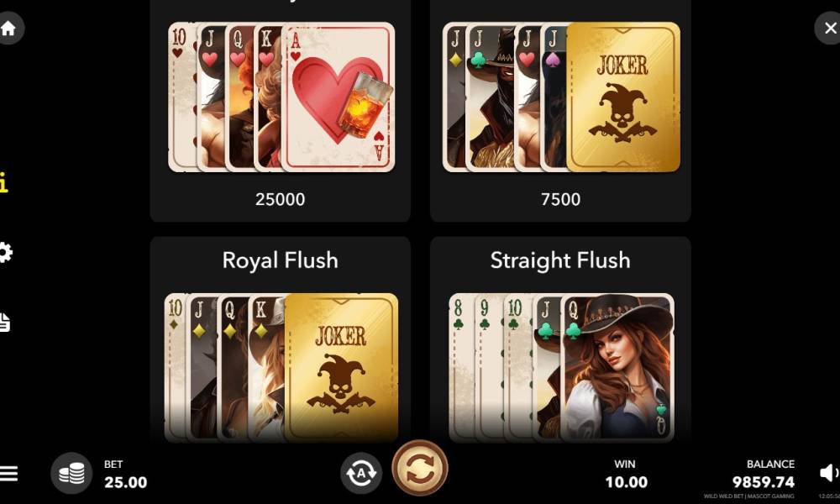The width and height of the screenshot is (840, 504).
Task: Select the Ace of hearts card
Action: (338, 97)
